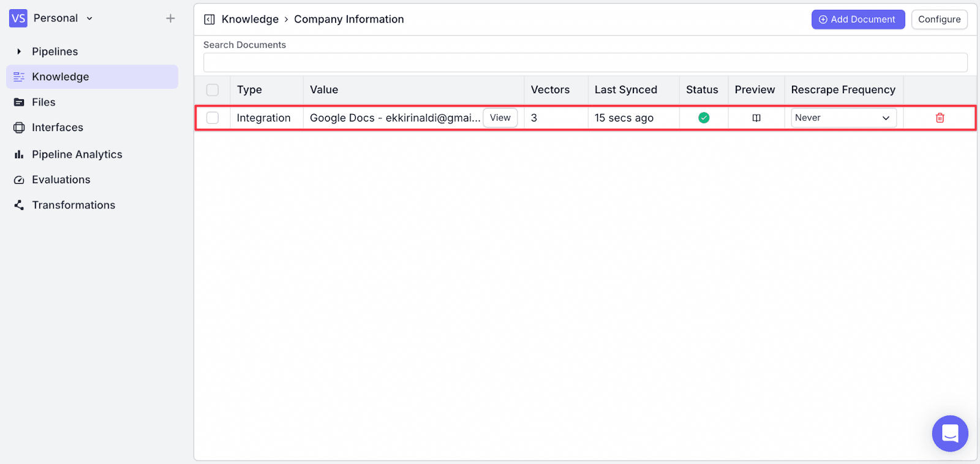980x464 pixels.
Task: Open the Rescrape Frequency Never dropdown
Action: coord(843,118)
